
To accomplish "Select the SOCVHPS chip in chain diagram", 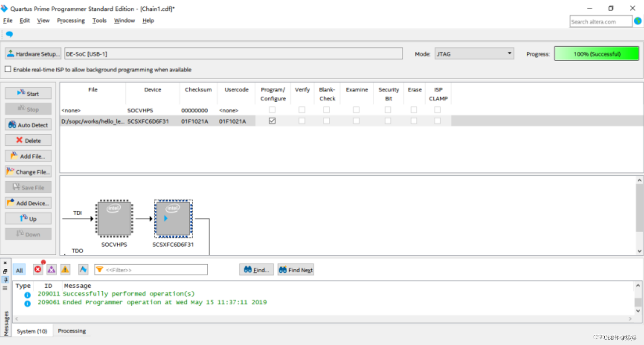I will click(x=114, y=219).
